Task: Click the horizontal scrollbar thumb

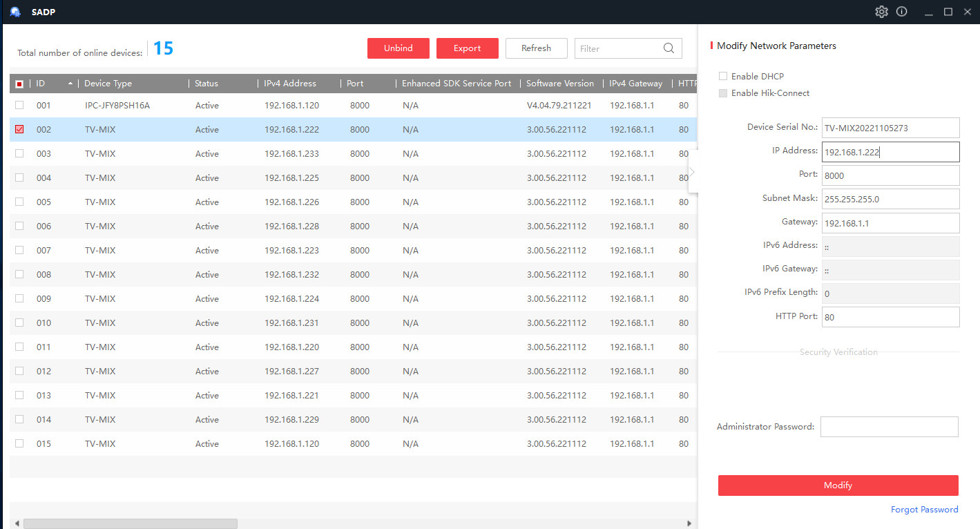Action: (x=131, y=523)
